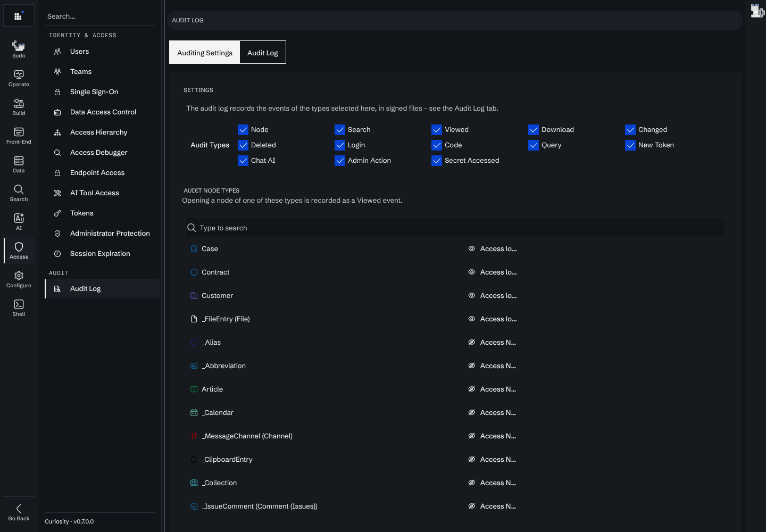Image resolution: width=766 pixels, height=532 pixels.
Task: Disable the Chat AI audit type
Action: (x=243, y=160)
